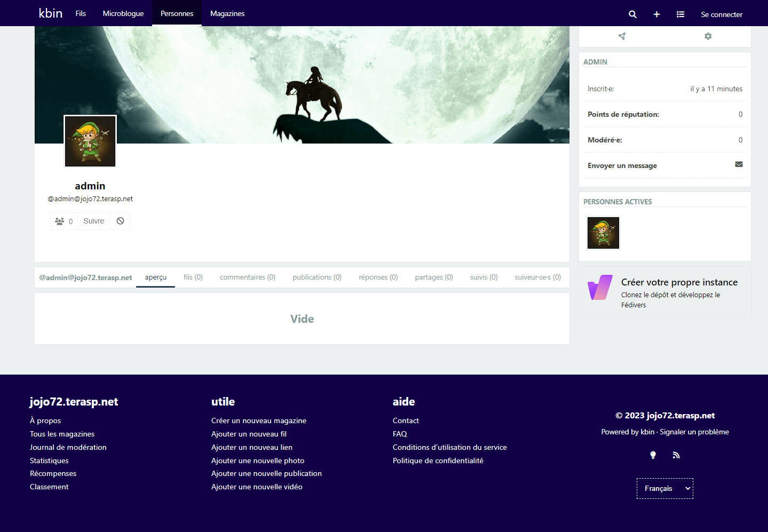Open the search with the magnifier icon
The width and height of the screenshot is (768, 532).
[632, 14]
